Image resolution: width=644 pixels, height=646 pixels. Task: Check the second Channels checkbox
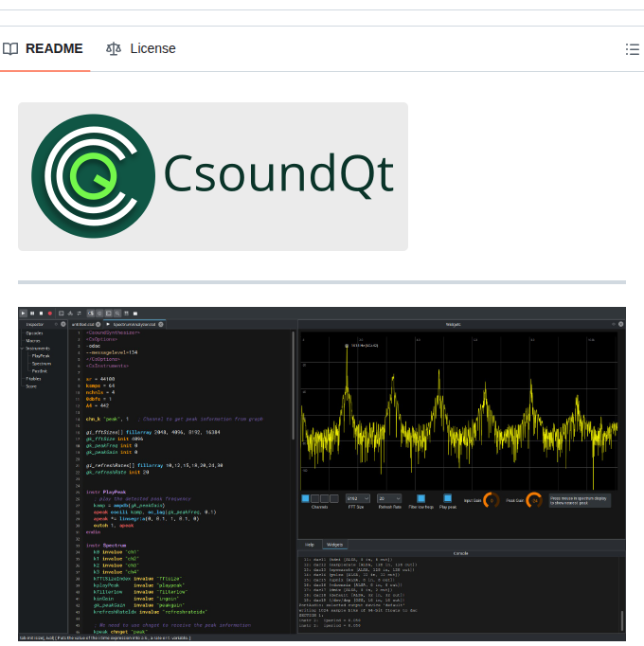(314, 499)
